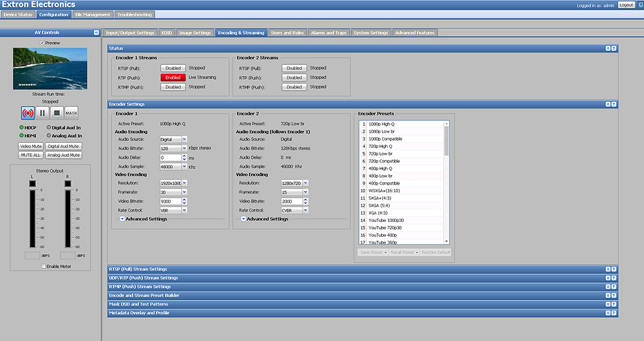Check the Enable Meter checkbox
The width and height of the screenshot is (644, 341).
43,266
